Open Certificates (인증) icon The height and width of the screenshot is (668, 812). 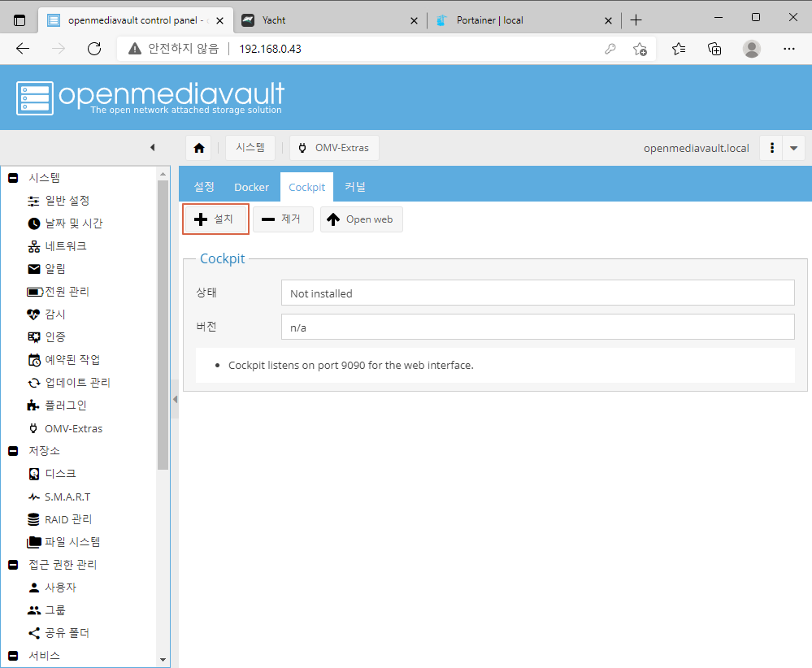coord(33,337)
